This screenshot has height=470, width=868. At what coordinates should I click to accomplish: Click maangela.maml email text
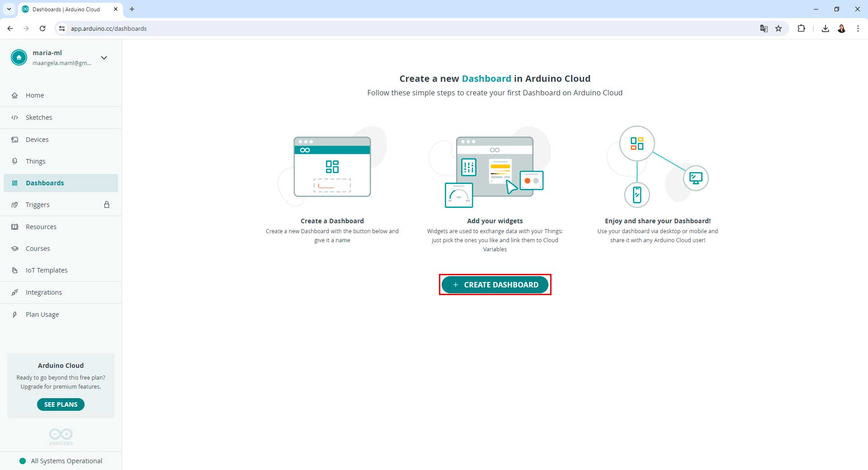coord(62,63)
